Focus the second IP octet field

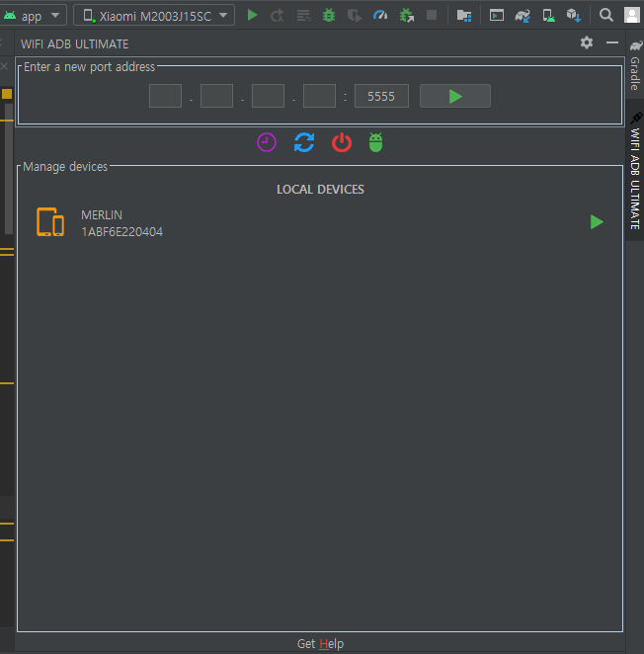[x=216, y=96]
